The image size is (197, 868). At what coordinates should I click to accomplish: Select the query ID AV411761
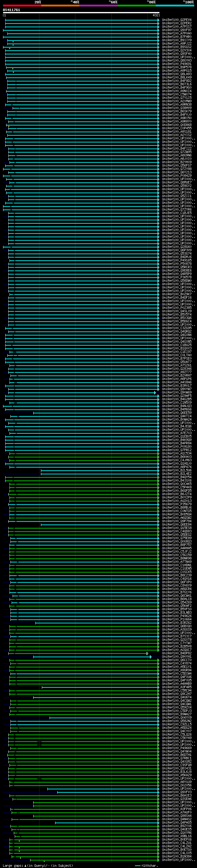(11, 10)
